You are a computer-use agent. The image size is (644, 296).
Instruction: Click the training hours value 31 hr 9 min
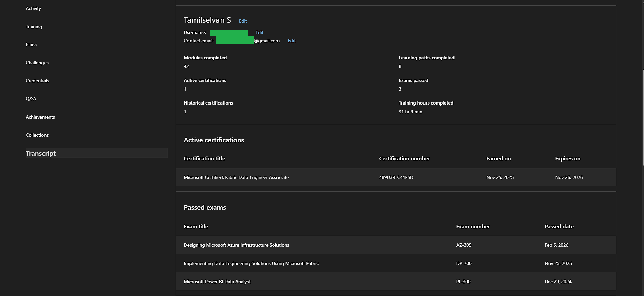(x=410, y=112)
